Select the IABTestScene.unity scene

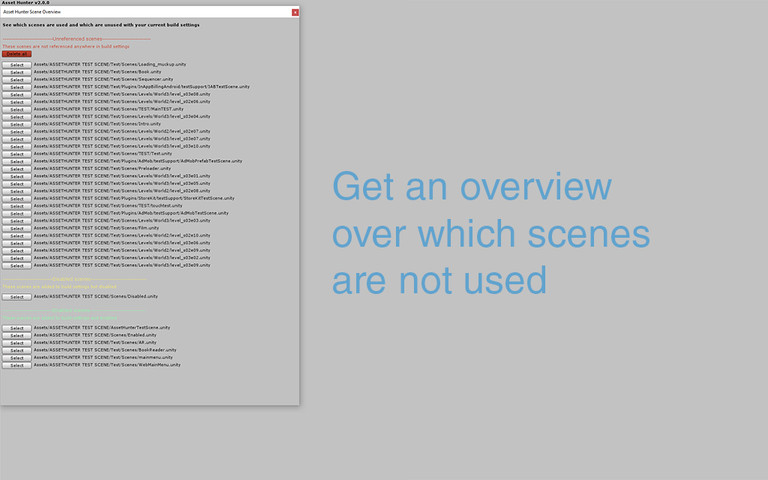[17, 87]
